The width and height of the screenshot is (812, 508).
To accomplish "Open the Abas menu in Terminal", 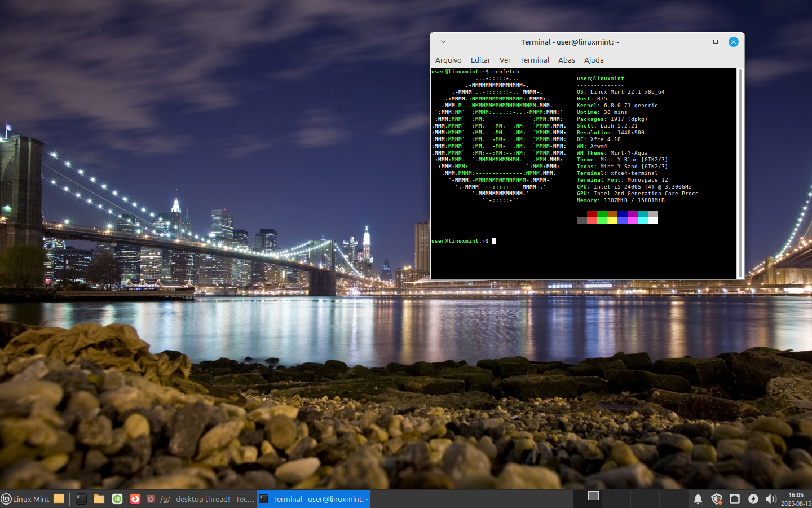I will coord(566,60).
